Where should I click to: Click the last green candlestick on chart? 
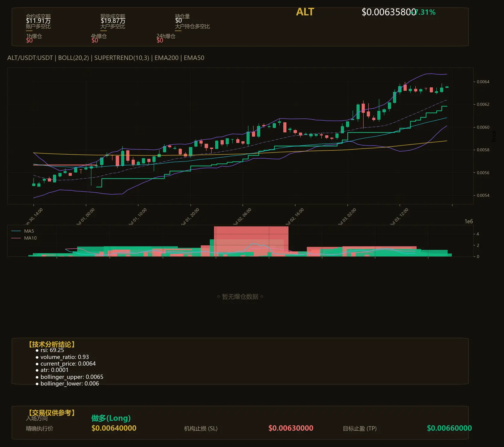click(x=447, y=87)
